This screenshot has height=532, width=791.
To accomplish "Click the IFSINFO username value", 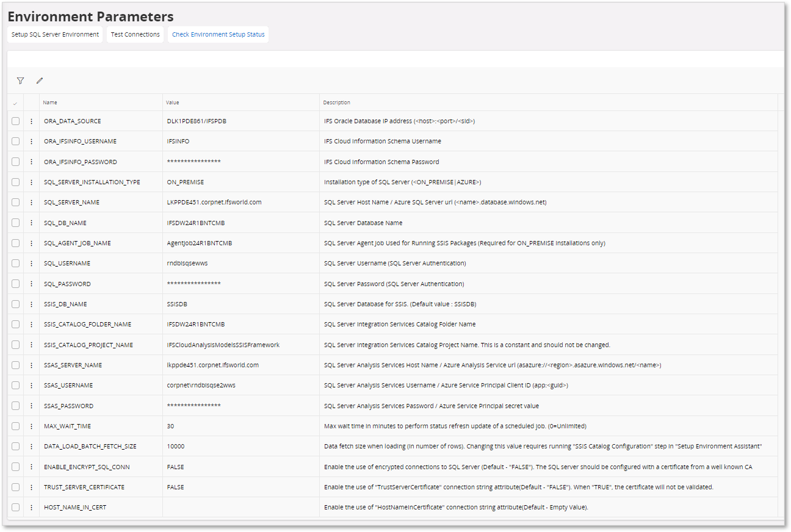I will 178,141.
